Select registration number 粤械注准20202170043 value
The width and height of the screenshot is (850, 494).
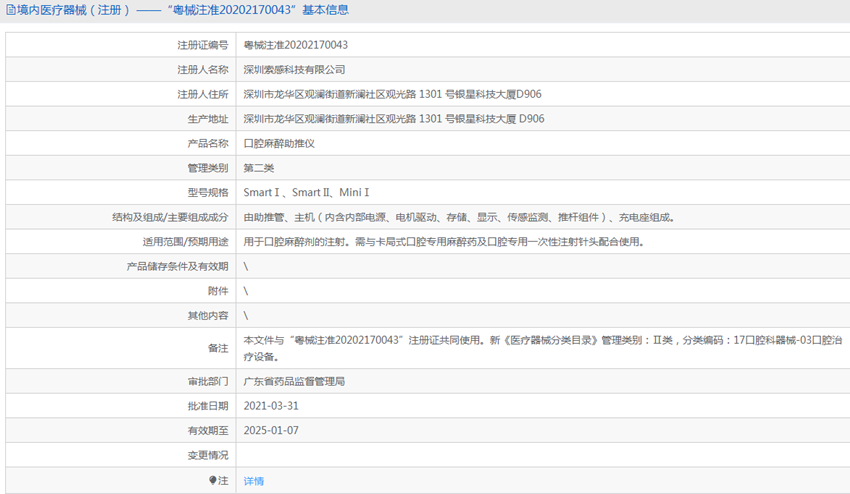tap(295, 45)
